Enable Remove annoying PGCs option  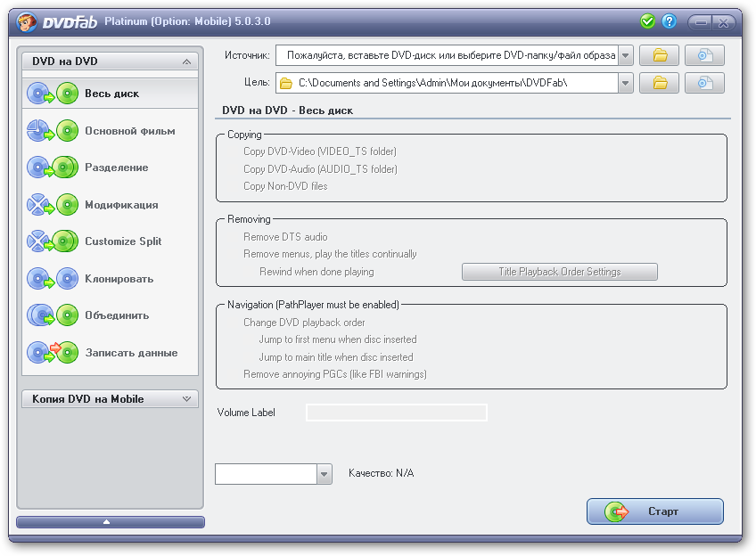tap(334, 374)
